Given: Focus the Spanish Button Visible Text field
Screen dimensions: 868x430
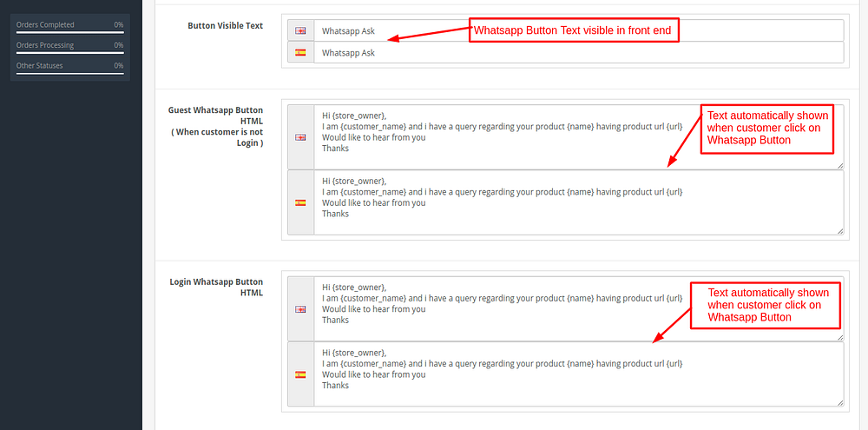Looking at the screenshot, I should point(579,53).
